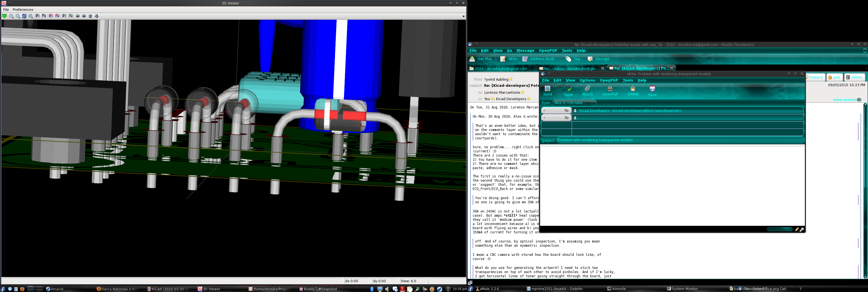Click the Save floppy disk icon

652,89
